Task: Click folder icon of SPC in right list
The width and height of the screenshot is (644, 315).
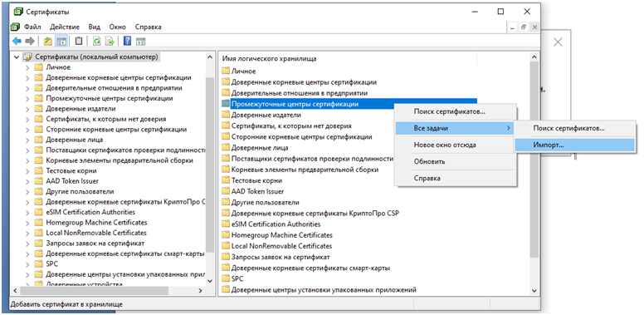Action: 226,278
